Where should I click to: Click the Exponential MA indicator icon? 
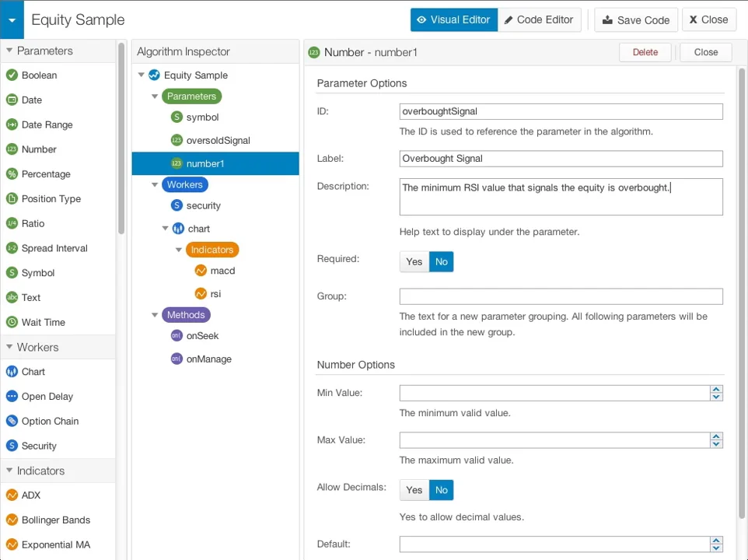coord(12,544)
